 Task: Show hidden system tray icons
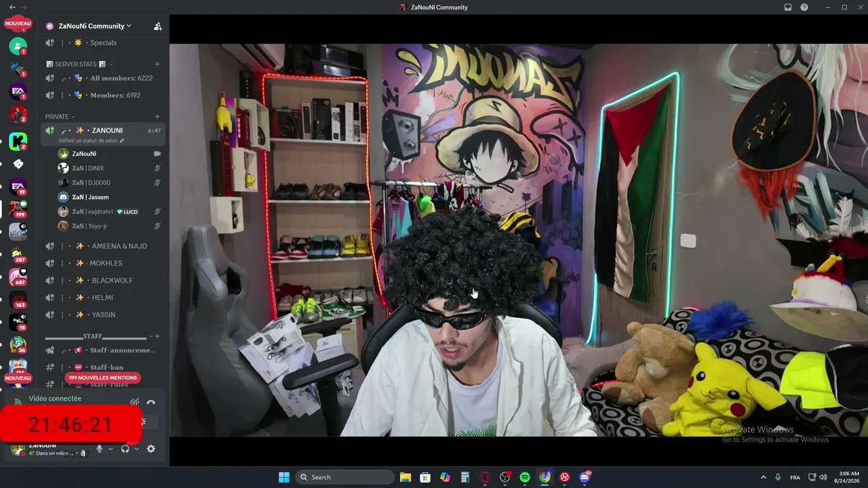pos(763,477)
